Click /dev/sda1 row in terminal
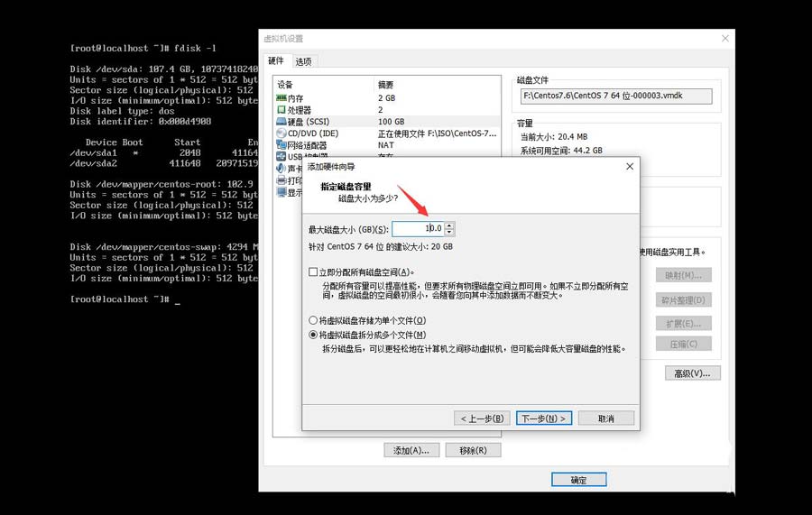Screen dimensions: 812x515 (x=163, y=152)
